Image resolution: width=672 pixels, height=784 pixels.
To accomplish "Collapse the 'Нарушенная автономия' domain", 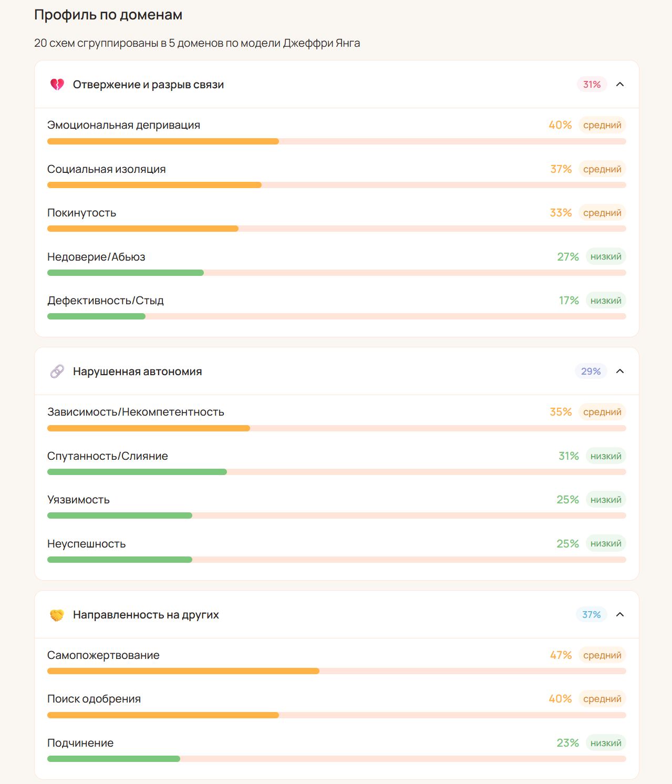I will coord(621,371).
